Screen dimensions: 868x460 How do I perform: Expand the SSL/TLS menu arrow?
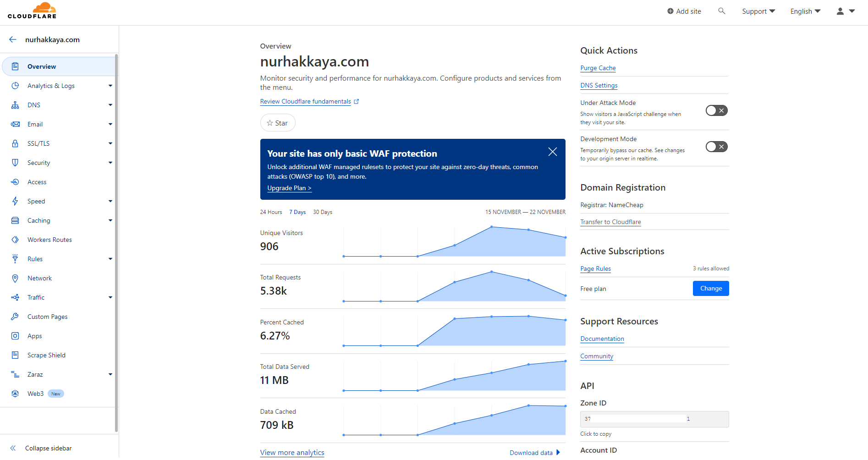(x=110, y=143)
